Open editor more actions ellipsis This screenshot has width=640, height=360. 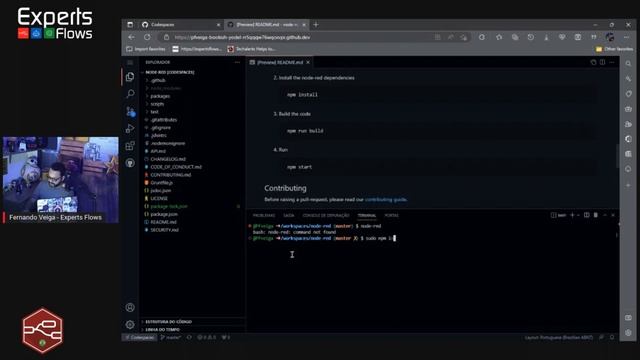click(611, 62)
